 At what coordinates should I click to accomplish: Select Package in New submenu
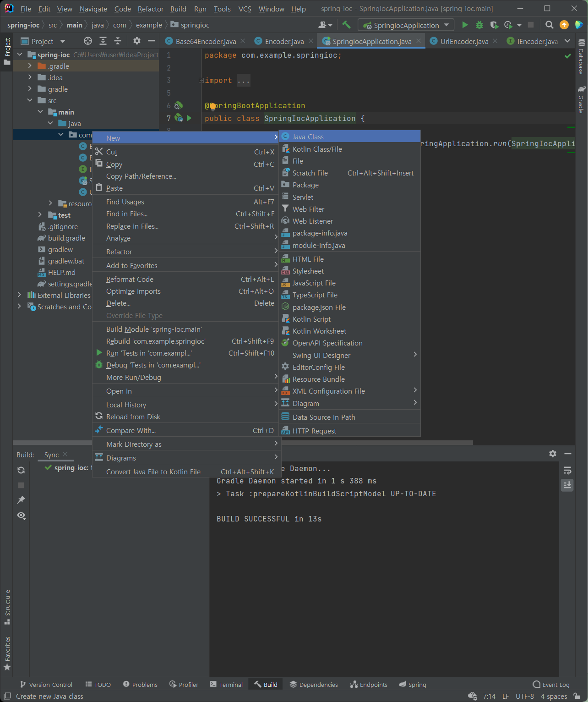[350, 185]
